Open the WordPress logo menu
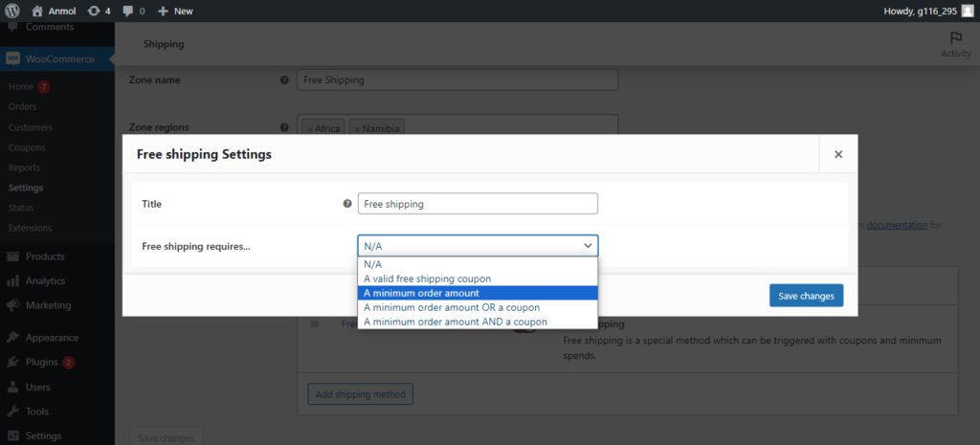980x445 pixels. [12, 11]
